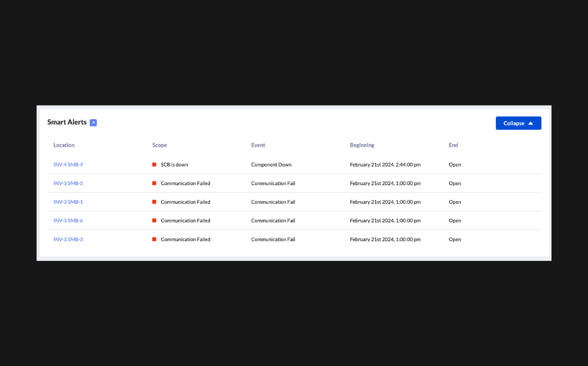This screenshot has width=588, height=366.
Task: Click the End column header
Action: (453, 145)
